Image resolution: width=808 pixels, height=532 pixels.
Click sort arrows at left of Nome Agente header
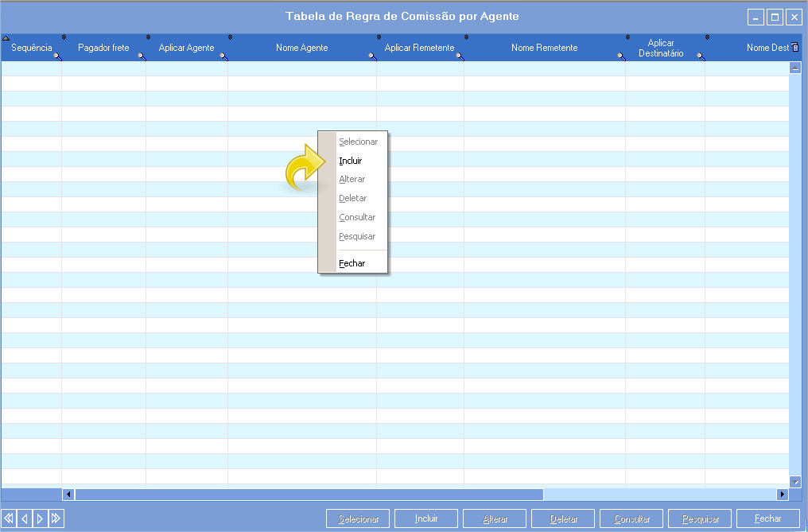[x=230, y=37]
